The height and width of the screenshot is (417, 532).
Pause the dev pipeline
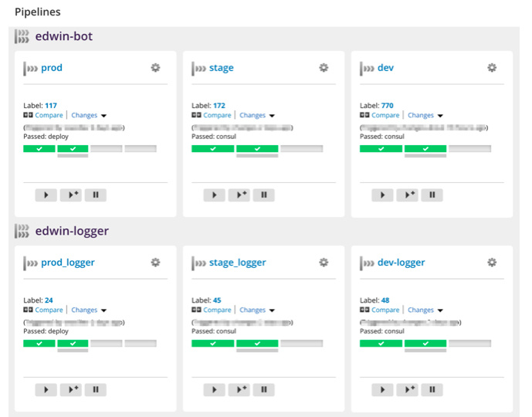point(432,195)
